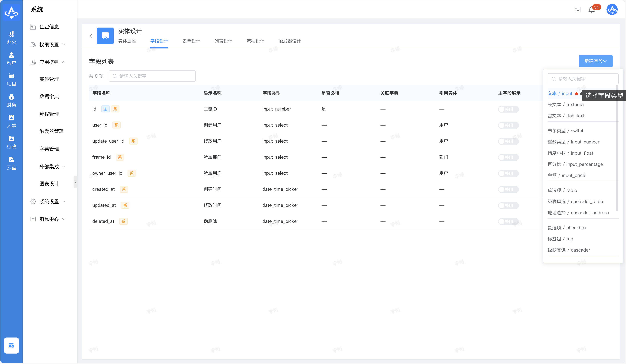
Task: Switch to the 触发器设计 tab
Action: point(289,41)
